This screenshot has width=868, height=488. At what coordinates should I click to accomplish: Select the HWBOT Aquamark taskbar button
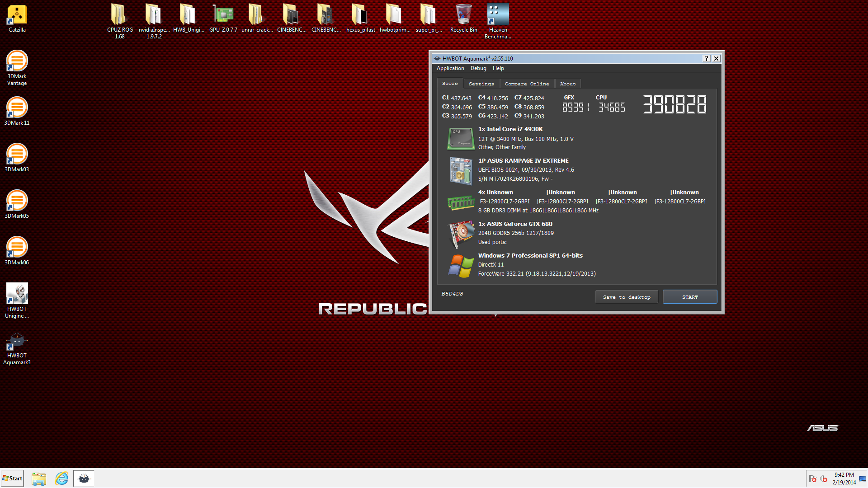84,479
